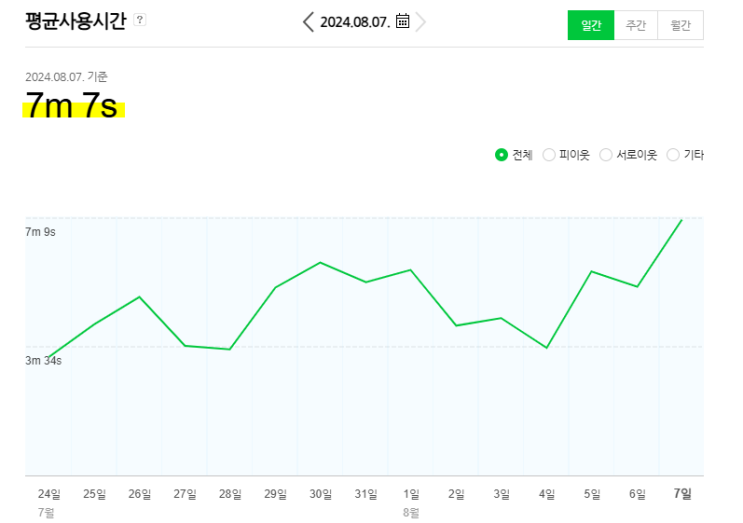Select the 서로이웃 radio button
Viewport: 743px width, 523px height.
click(x=606, y=155)
